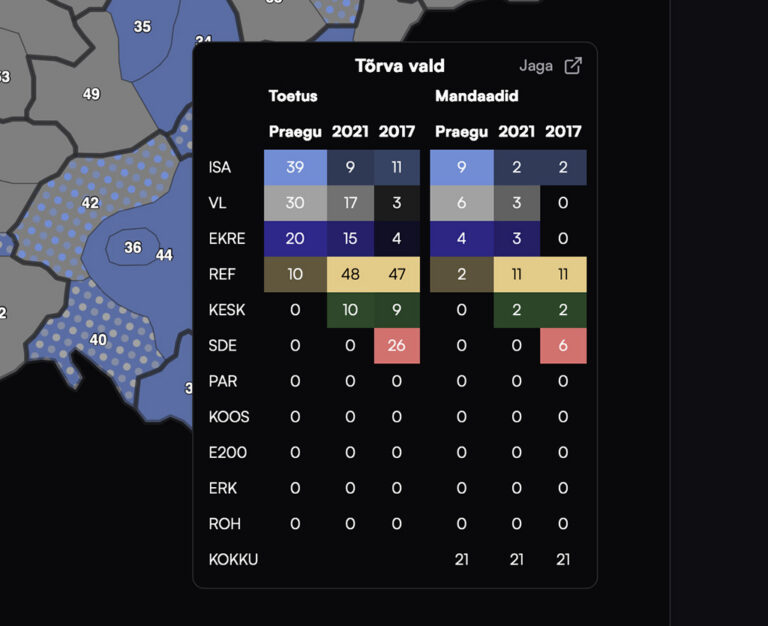Viewport: 768px width, 626px height.
Task: Select map region numbered 44
Action: pyautogui.click(x=164, y=256)
